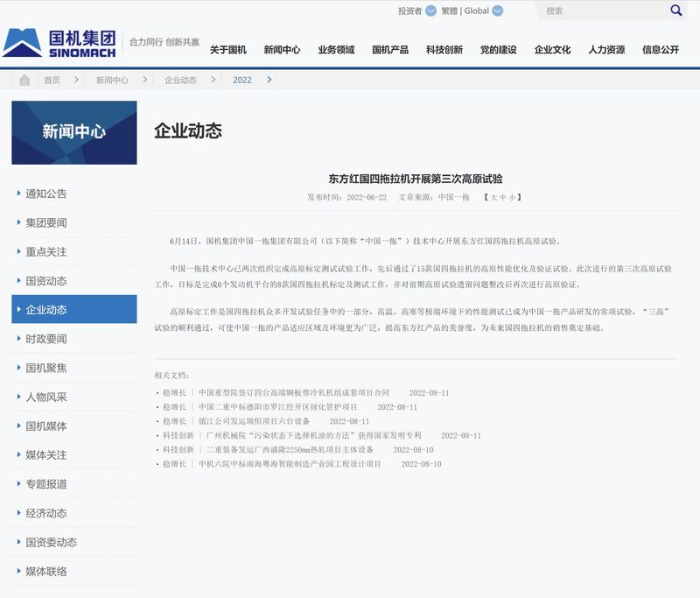Click 发布时间 2022-06-22 text
700x598 pixels.
(x=346, y=197)
